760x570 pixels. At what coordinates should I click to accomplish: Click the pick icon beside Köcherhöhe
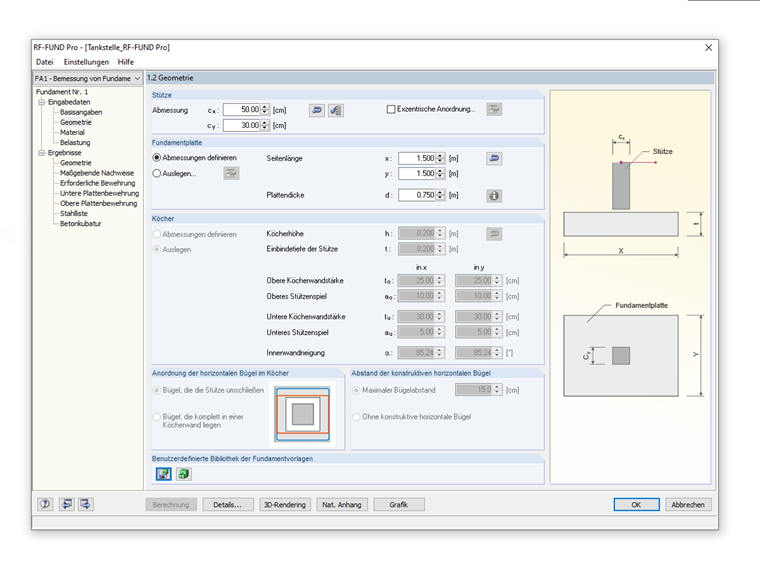coord(494,234)
